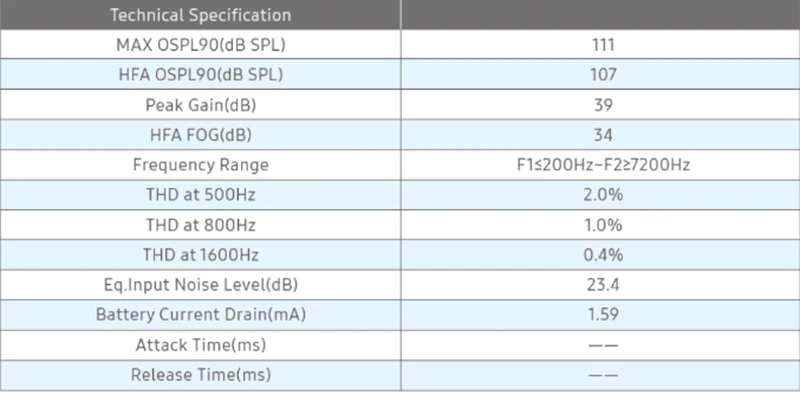Click the F1≤200Hz~F2≥7200Hz value
The height and width of the screenshot is (408, 800).
pyautogui.click(x=602, y=165)
